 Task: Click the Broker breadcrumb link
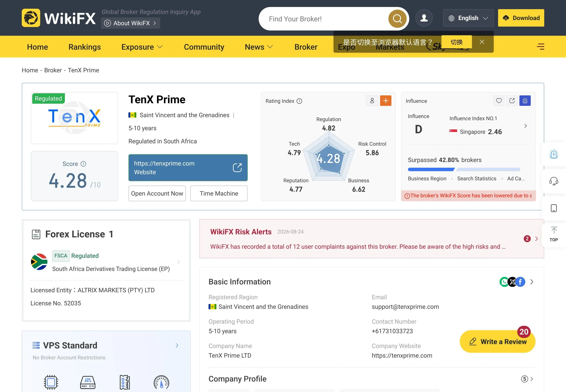click(53, 70)
